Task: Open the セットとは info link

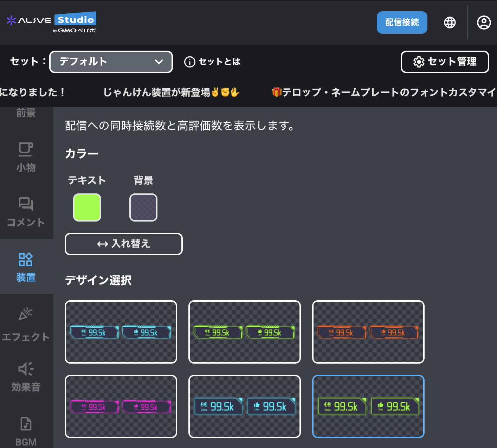Action: [212, 62]
